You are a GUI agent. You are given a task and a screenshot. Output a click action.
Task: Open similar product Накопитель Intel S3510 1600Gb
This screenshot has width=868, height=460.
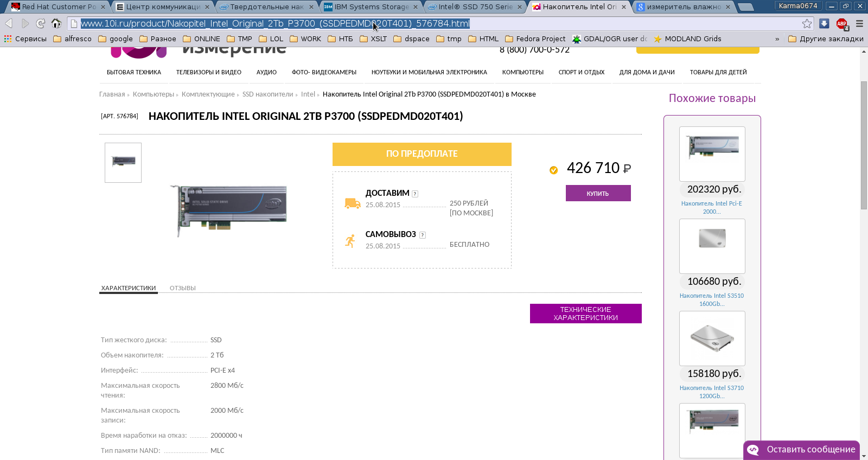point(712,300)
